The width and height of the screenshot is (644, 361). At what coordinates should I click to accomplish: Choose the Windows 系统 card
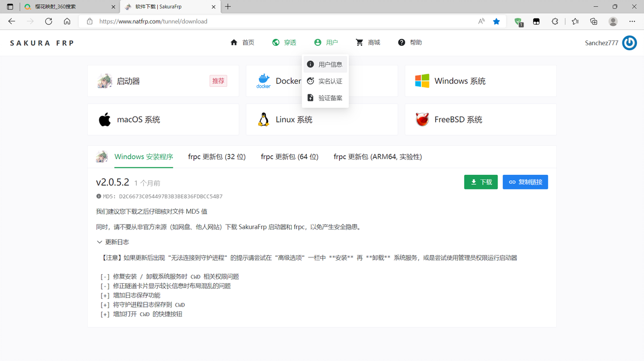(480, 81)
